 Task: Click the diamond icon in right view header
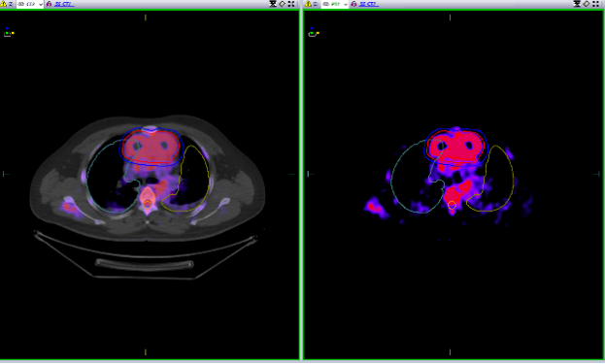587,4
